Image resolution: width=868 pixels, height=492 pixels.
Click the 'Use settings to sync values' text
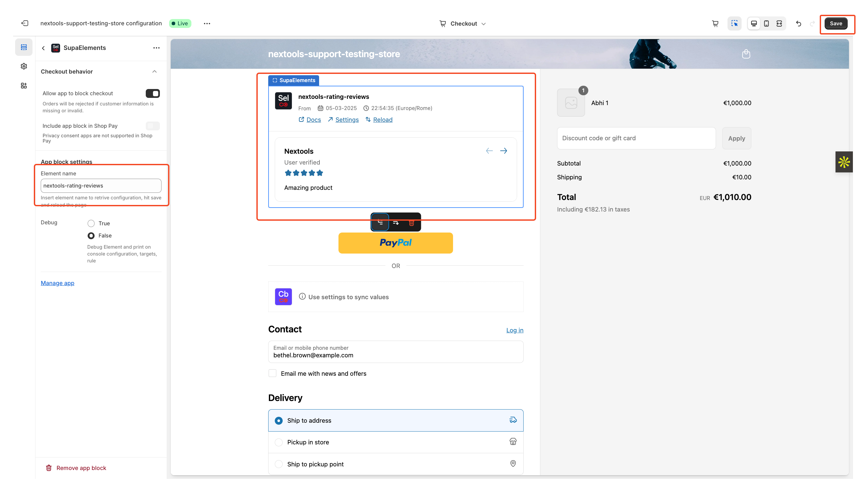point(348,297)
